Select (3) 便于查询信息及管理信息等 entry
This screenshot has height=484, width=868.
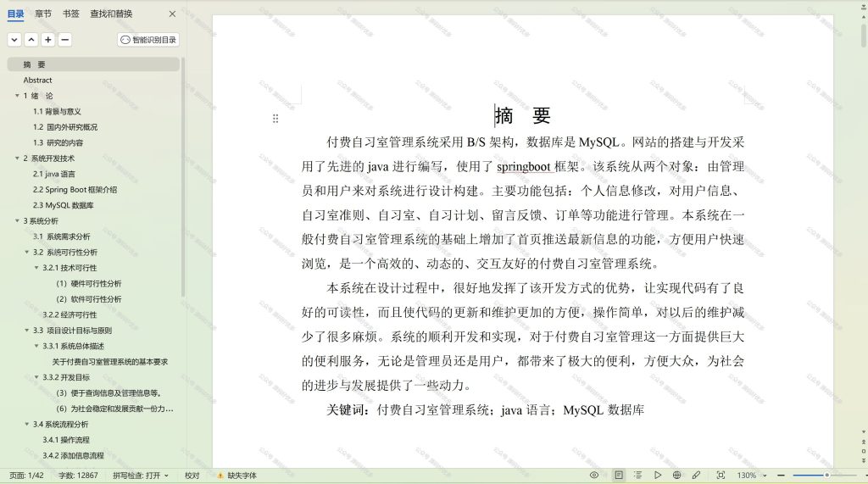tap(109, 393)
